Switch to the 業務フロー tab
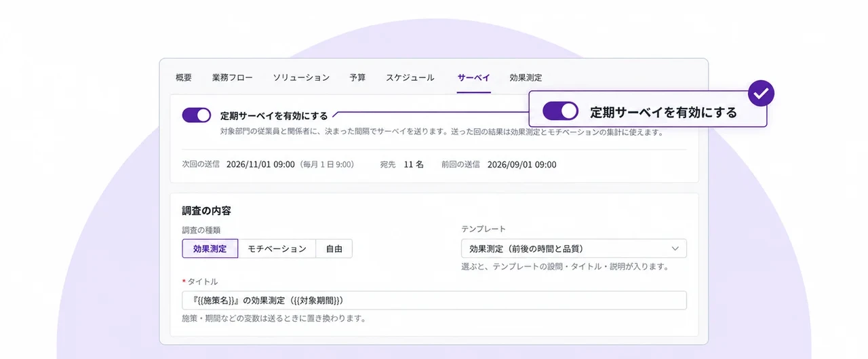The width and height of the screenshot is (868, 359). pyautogui.click(x=233, y=77)
